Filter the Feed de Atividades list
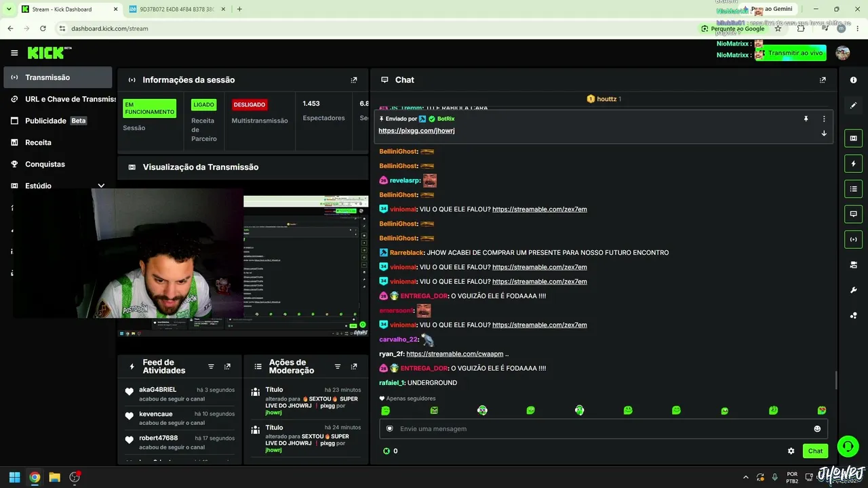868x488 pixels. (211, 367)
